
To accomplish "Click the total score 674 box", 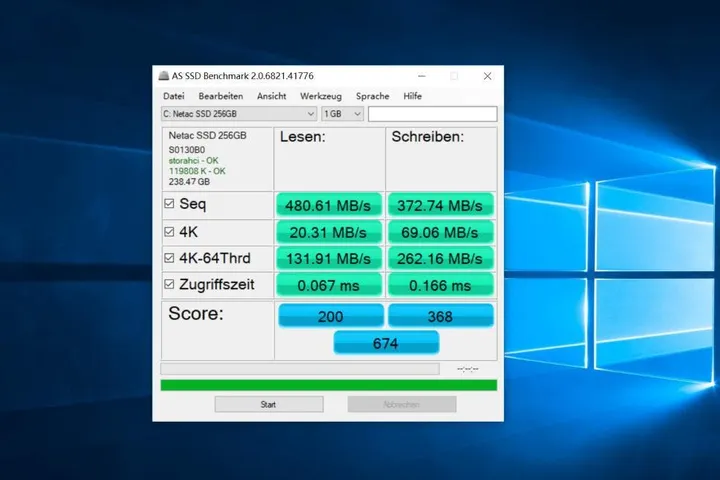I will [385, 343].
